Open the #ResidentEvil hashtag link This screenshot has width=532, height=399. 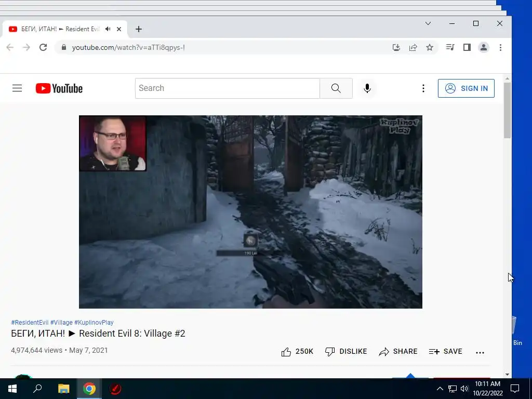coord(30,322)
